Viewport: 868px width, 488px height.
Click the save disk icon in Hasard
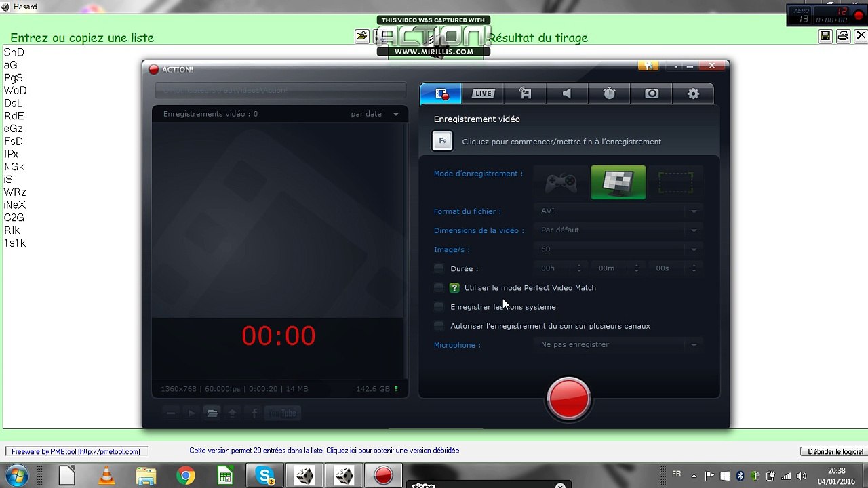[825, 37]
